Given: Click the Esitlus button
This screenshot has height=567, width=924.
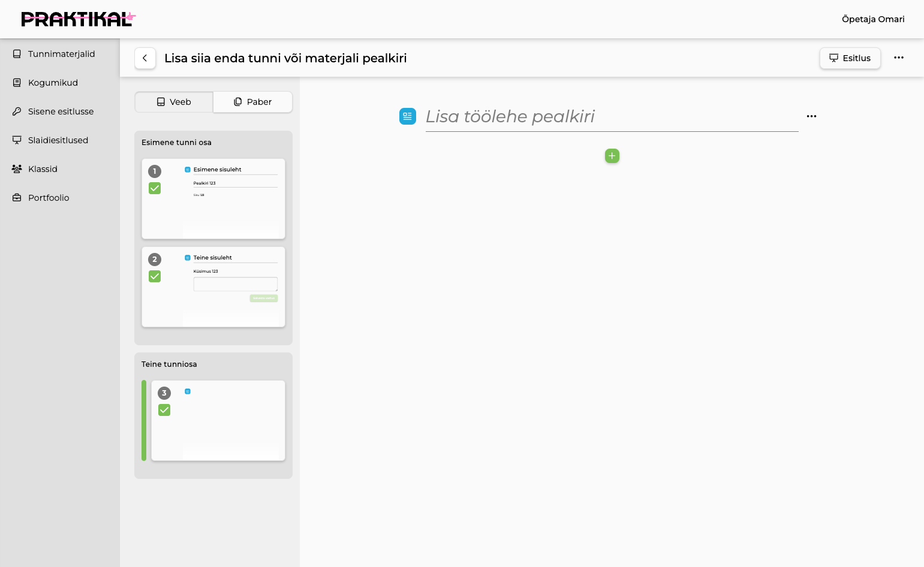Looking at the screenshot, I should point(850,58).
